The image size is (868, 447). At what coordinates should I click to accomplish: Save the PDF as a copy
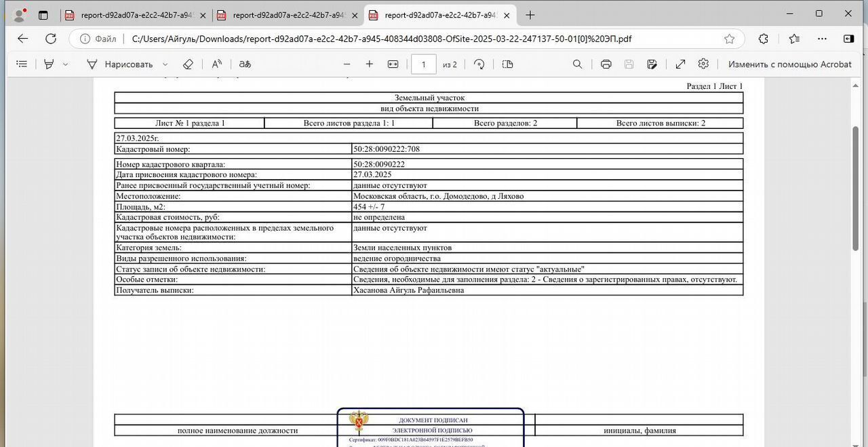click(652, 64)
